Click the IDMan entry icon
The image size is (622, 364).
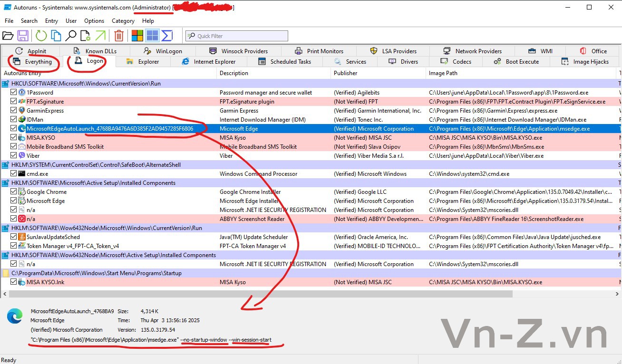22,120
